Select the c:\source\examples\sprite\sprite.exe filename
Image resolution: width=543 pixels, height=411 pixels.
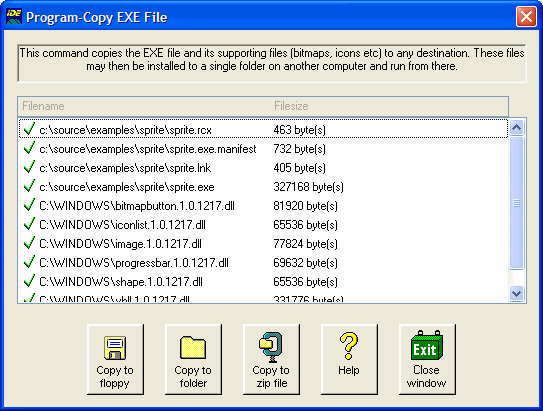pos(127,187)
